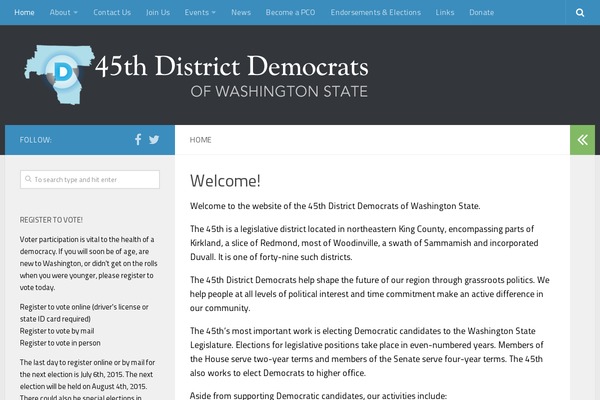Image resolution: width=600 pixels, height=400 pixels.
Task: Click the sentence starting 'Welcome to the website'
Action: [335, 206]
